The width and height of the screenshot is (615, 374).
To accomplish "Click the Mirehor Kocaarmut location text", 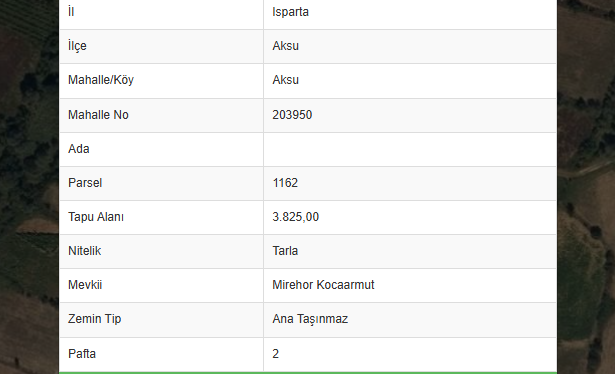I will pos(323,285).
